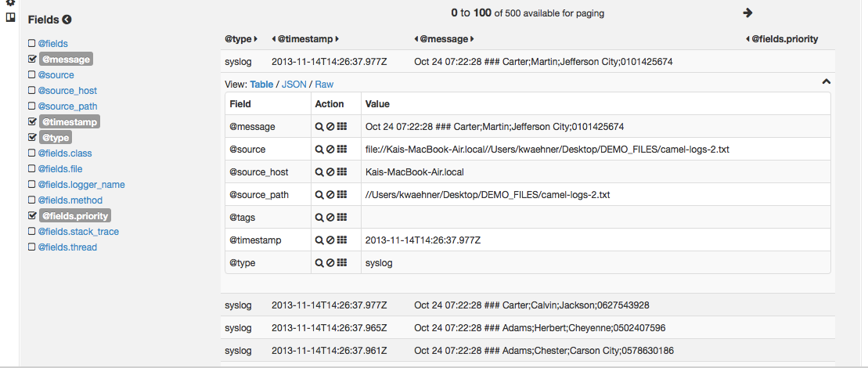Uncheck the @message field checkbox
The width and height of the screenshot is (868, 368).
tap(32, 60)
